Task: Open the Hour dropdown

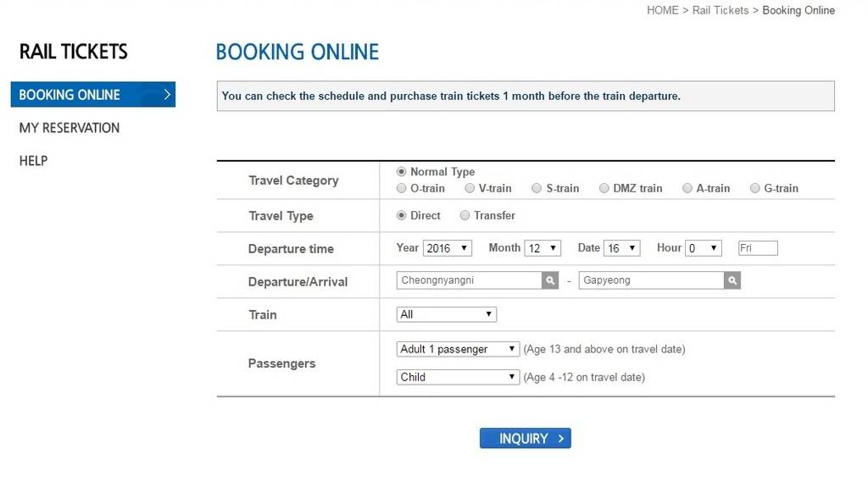Action: pyautogui.click(x=704, y=248)
